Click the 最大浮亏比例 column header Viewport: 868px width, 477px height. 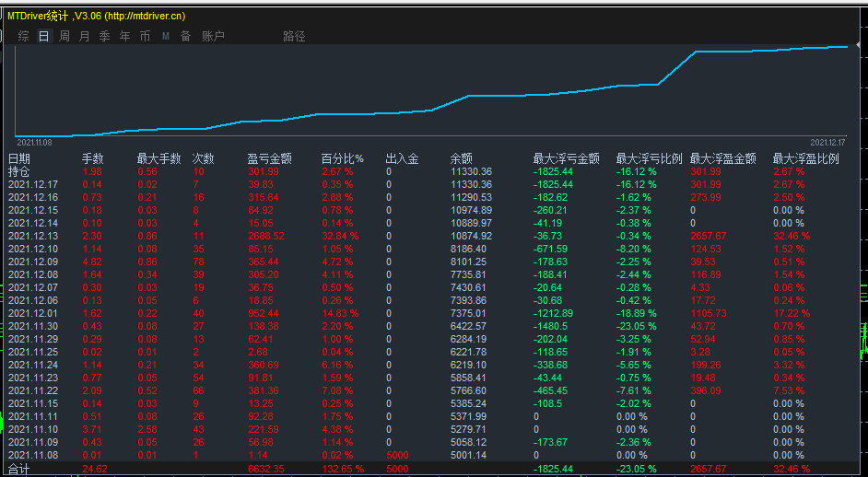pos(650,158)
